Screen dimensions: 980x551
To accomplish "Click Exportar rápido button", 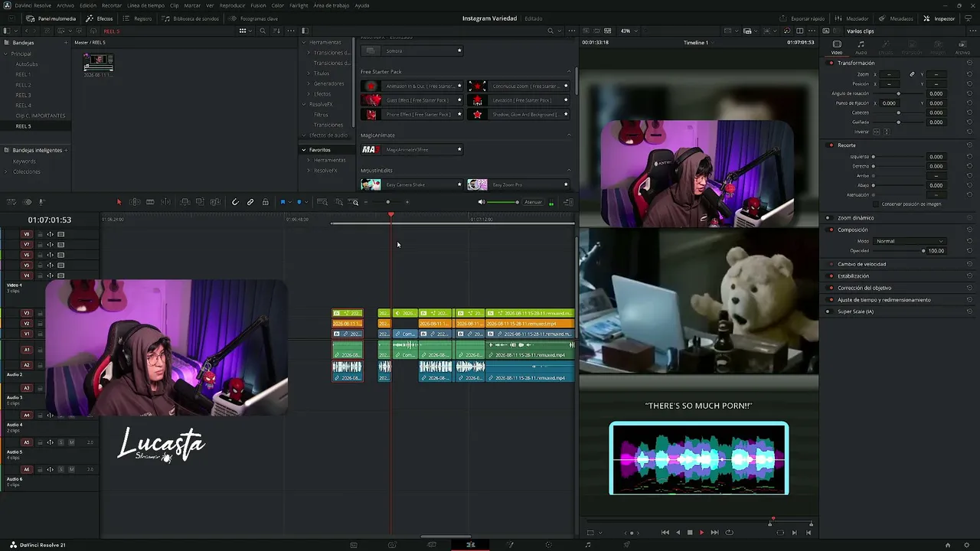I will click(x=802, y=18).
